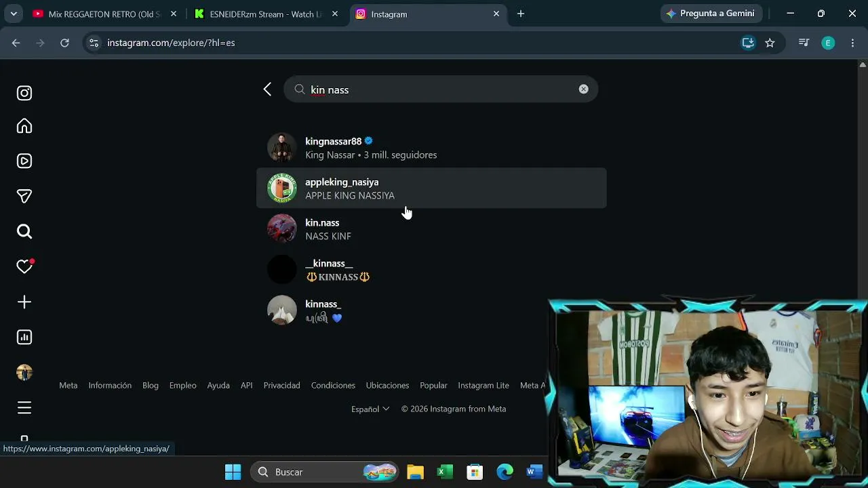Screen dimensions: 868x488
Task: Open the Instagram logo home link
Action: 24,93
